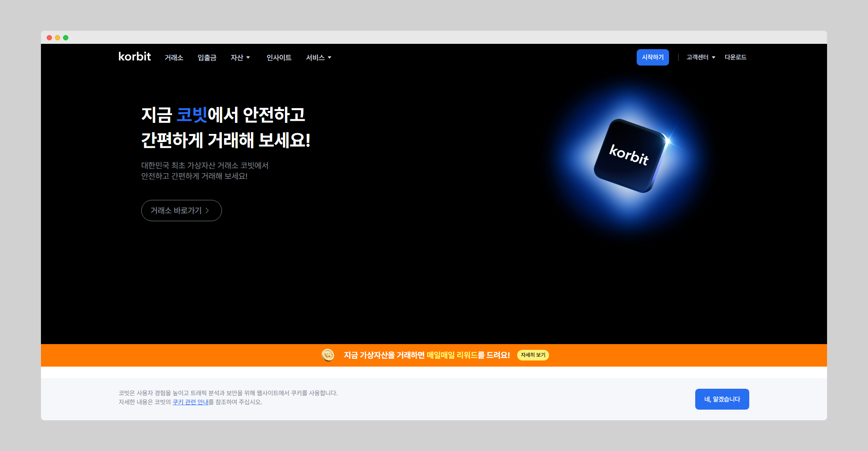Click the orange reward banner text
The width and height of the screenshot is (868, 451).
point(427,355)
